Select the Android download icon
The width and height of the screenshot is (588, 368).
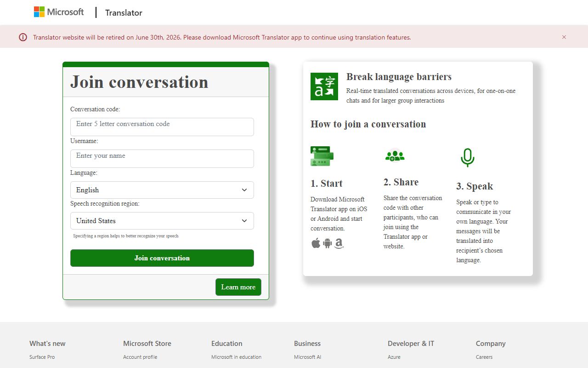tap(327, 243)
